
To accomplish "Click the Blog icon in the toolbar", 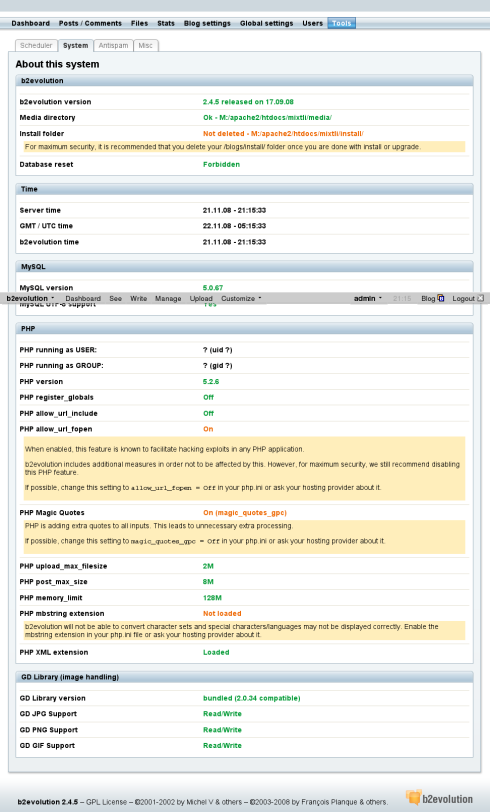I will (441, 298).
